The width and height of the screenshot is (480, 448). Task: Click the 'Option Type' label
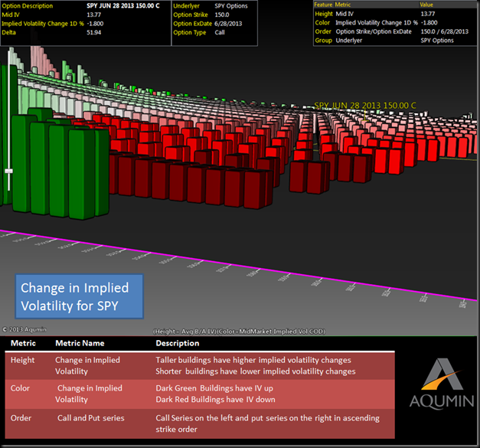[x=190, y=32]
